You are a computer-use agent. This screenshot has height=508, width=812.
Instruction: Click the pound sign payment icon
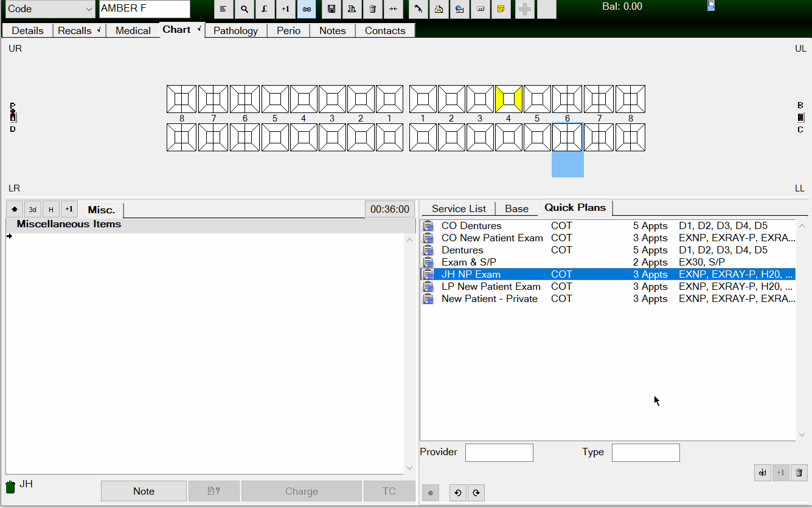click(x=265, y=9)
